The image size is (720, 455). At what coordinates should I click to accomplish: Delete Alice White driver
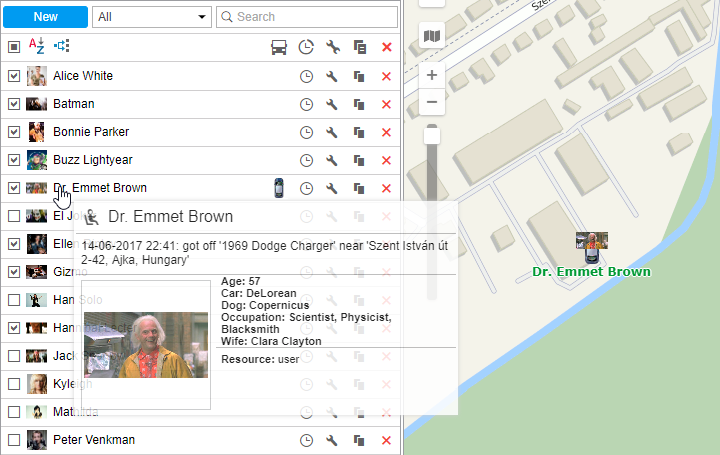[386, 76]
